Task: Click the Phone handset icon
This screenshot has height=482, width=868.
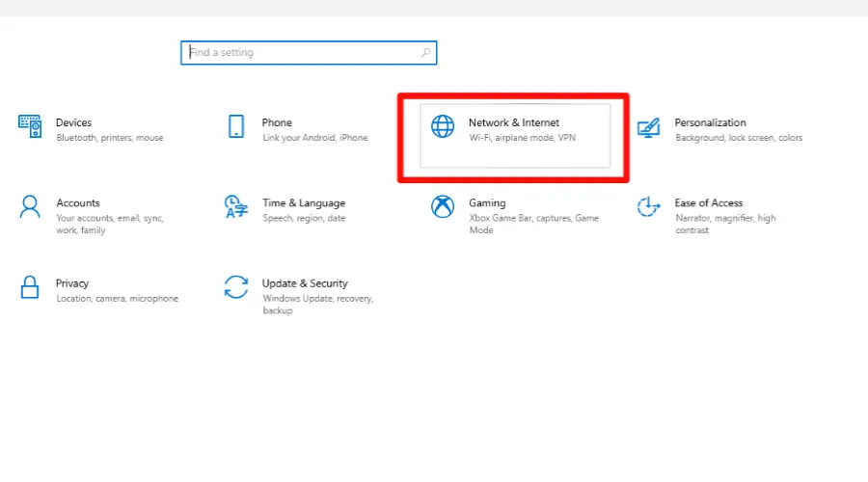Action: pyautogui.click(x=236, y=126)
